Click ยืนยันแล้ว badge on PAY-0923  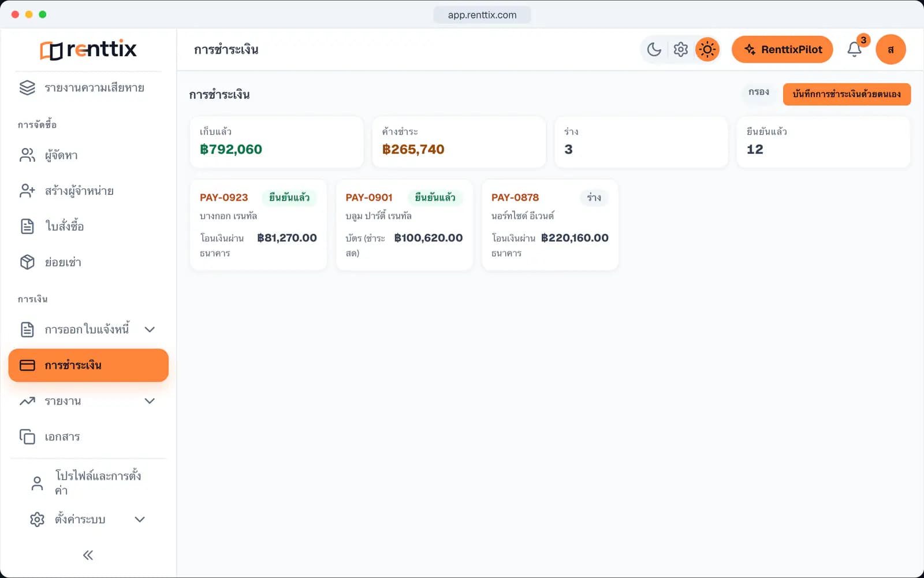point(289,198)
